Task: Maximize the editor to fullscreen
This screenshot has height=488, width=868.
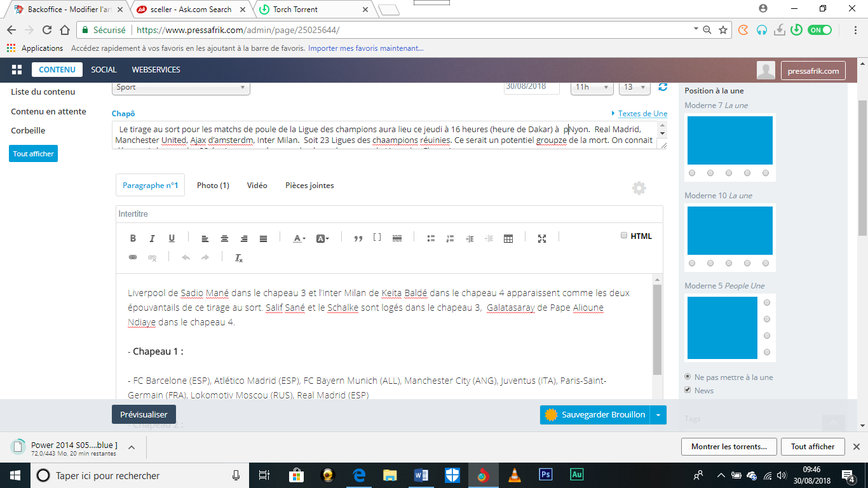Action: 542,239
